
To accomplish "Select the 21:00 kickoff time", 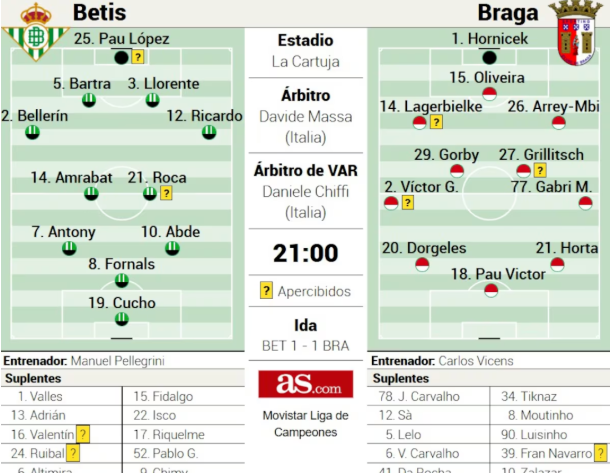I will 306,253.
